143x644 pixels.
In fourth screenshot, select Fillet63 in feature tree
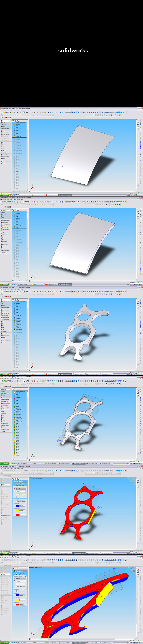point(17,454)
